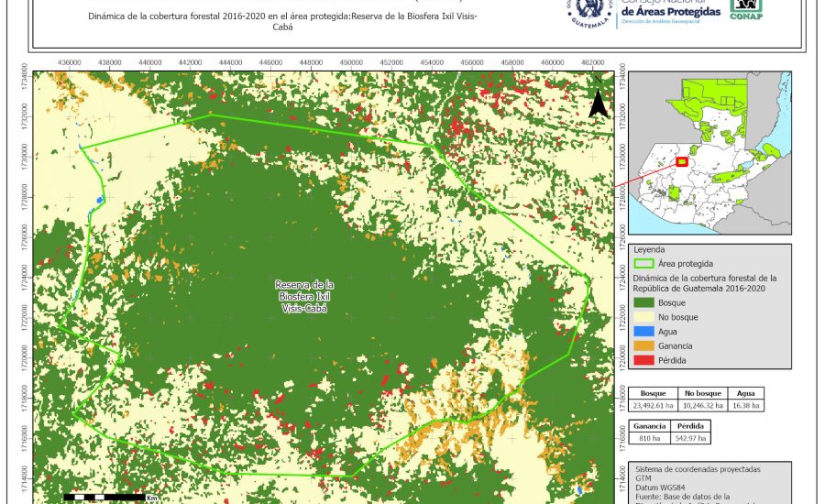This screenshot has width=825, height=504.
Task: Click the Leyenda heading in legend panel
Action: point(647,249)
